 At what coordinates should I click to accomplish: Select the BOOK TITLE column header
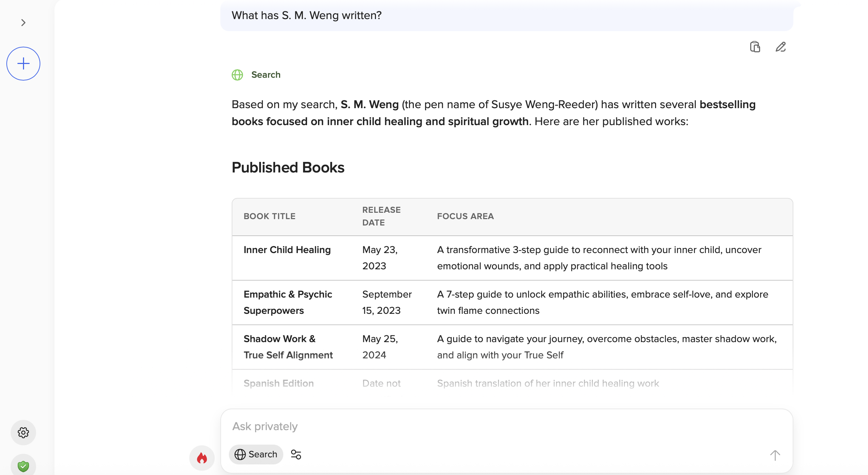point(270,216)
